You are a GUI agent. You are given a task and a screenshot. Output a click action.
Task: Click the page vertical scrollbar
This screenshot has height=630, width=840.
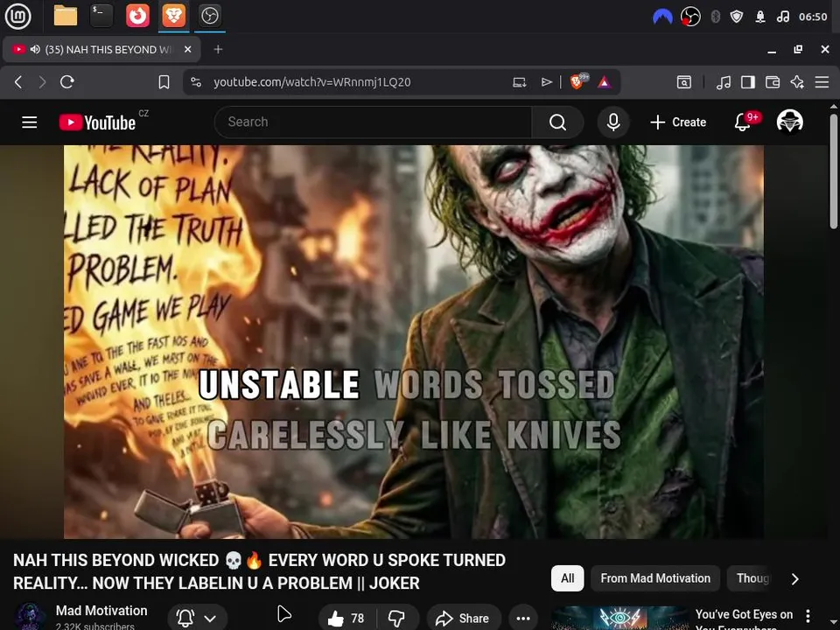[834, 171]
